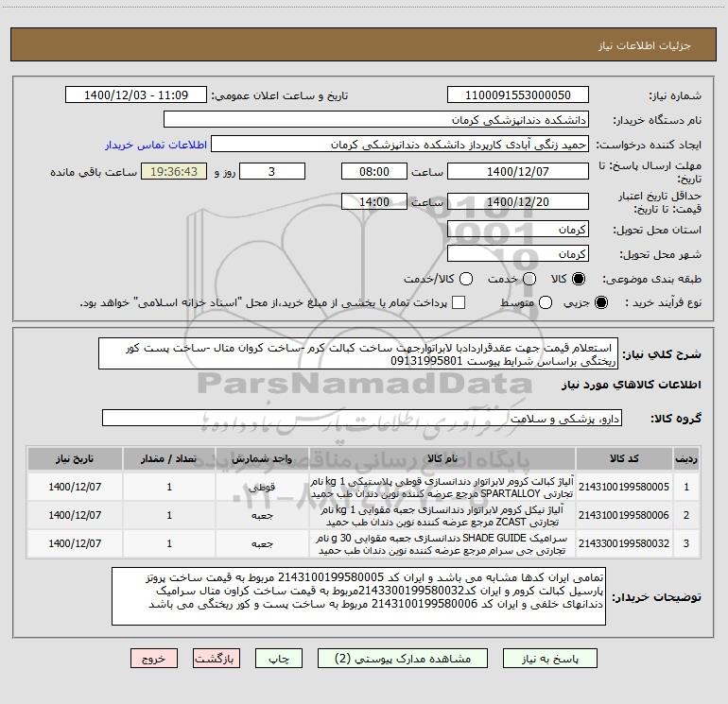Click the goods group field دارو، پزشکی و سلامت

[x=362, y=418]
